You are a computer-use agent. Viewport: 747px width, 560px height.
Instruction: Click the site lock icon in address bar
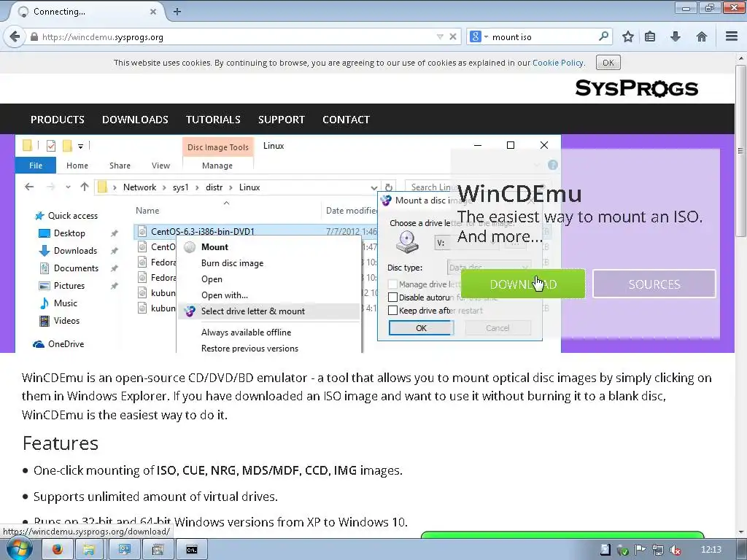(34, 36)
